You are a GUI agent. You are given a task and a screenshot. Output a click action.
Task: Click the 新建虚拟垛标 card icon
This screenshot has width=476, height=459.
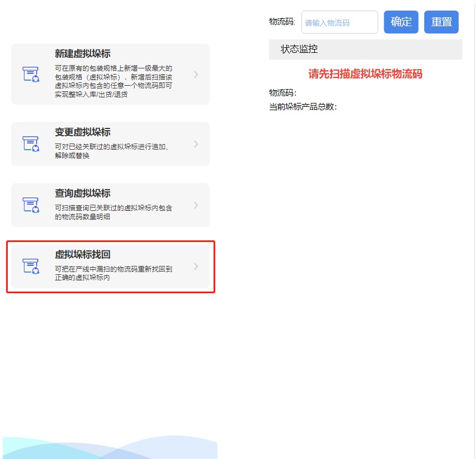pyautogui.click(x=31, y=75)
